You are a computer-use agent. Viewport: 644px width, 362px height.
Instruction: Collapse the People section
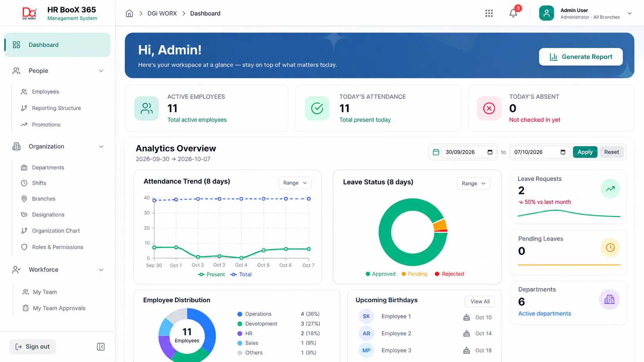tap(101, 71)
